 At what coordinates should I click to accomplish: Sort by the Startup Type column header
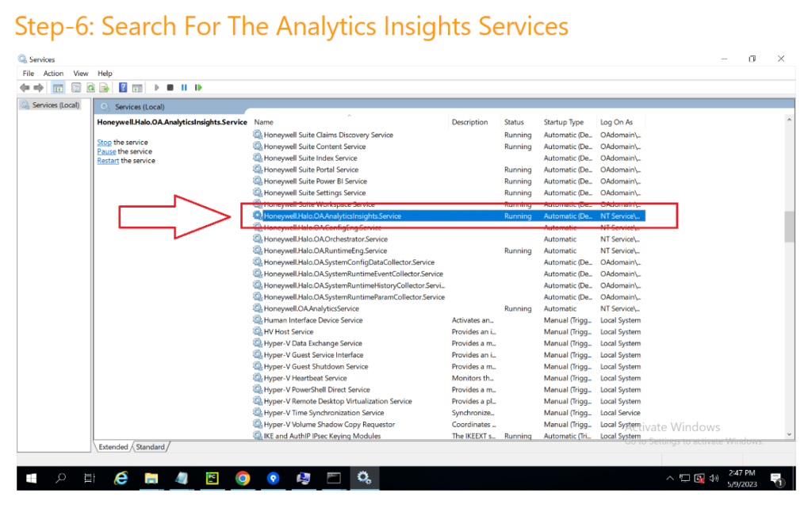564,122
